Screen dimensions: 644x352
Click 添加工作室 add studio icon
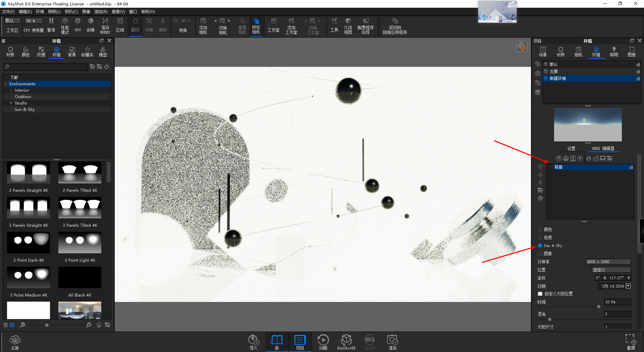tap(291, 26)
